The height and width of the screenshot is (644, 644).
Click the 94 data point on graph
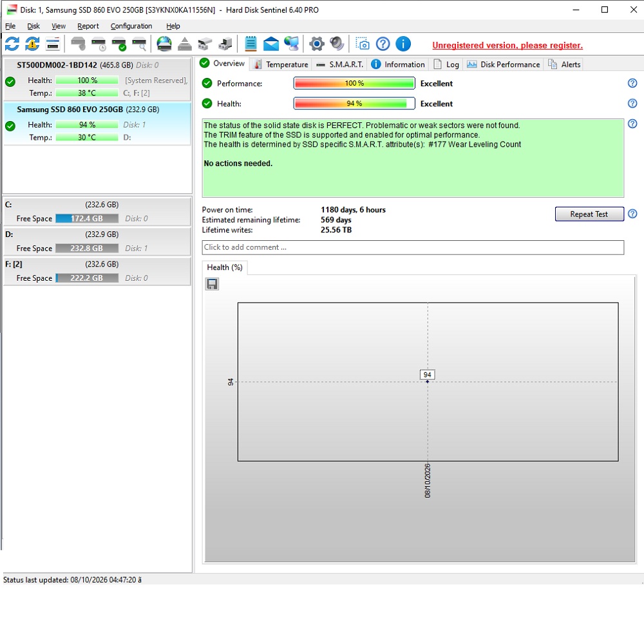(427, 381)
